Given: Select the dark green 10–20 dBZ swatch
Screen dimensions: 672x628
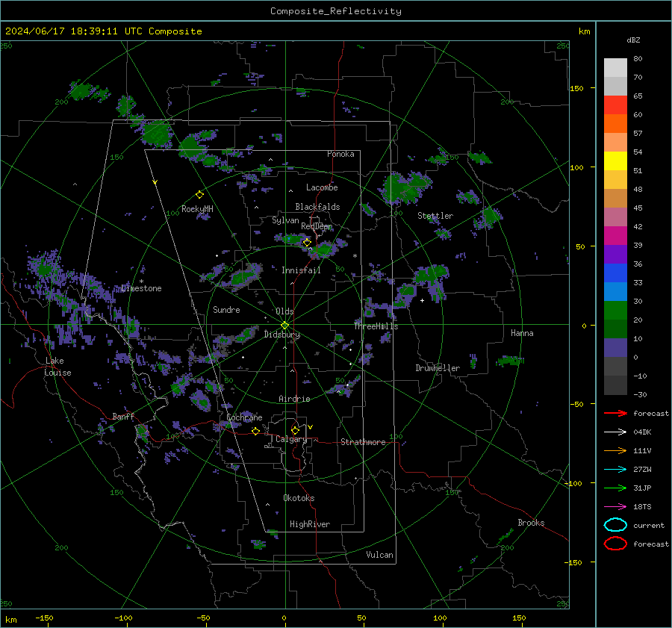Looking at the screenshot, I should click(615, 329).
